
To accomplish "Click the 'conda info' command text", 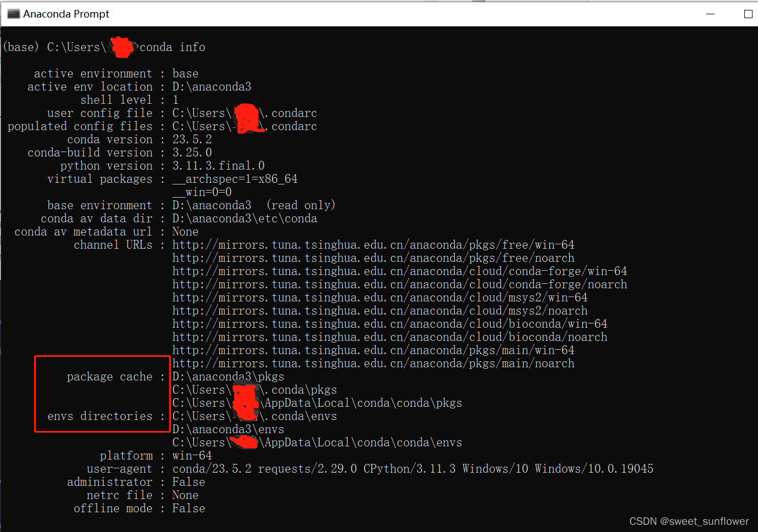I will click(x=172, y=47).
